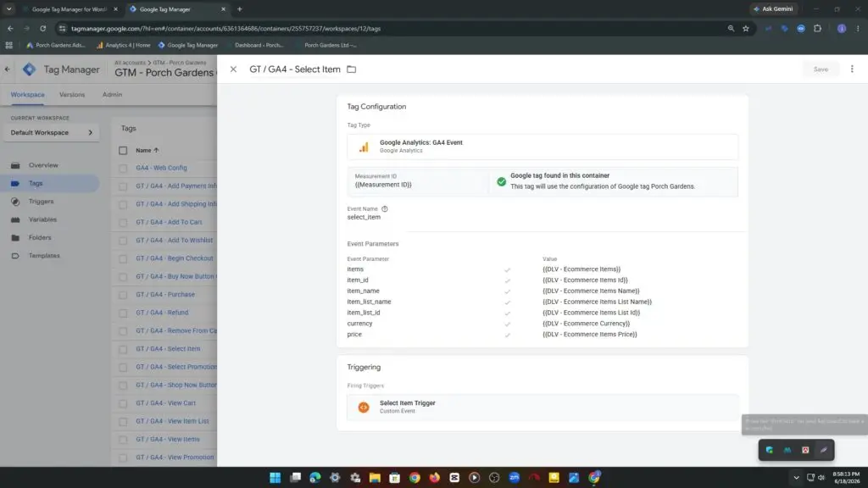Open the Select Item Trigger custom event icon
Viewport: 868px width, 488px height.
coord(364,407)
